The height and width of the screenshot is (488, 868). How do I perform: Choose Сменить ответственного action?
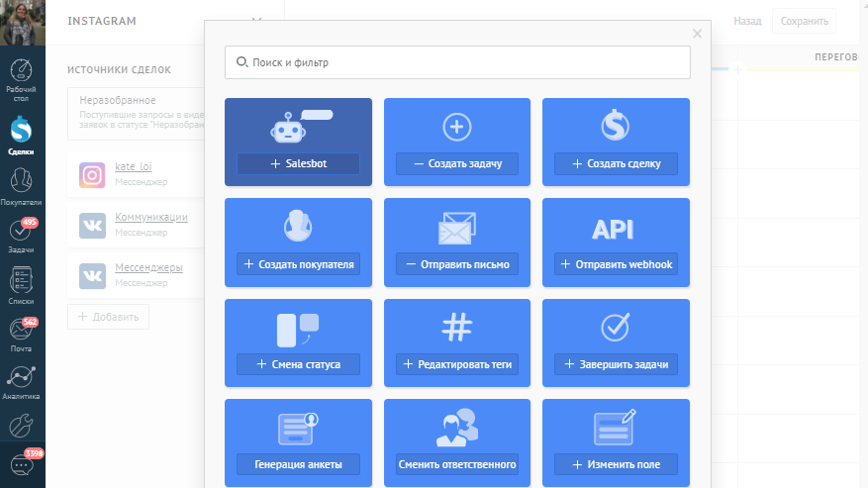click(457, 464)
